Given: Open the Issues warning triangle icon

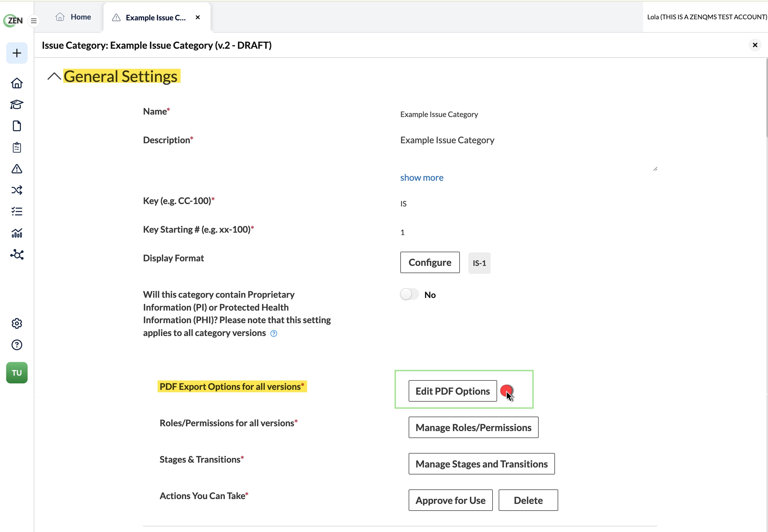Looking at the screenshot, I should [17, 169].
